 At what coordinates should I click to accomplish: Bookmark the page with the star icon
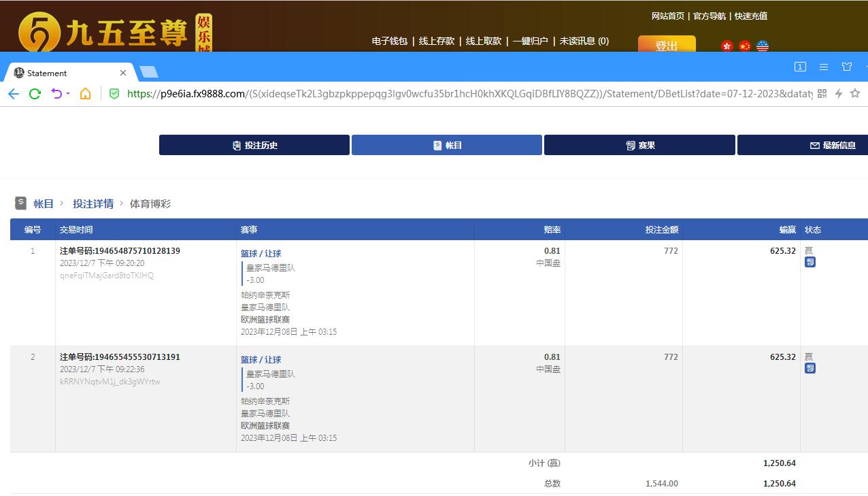coord(855,94)
